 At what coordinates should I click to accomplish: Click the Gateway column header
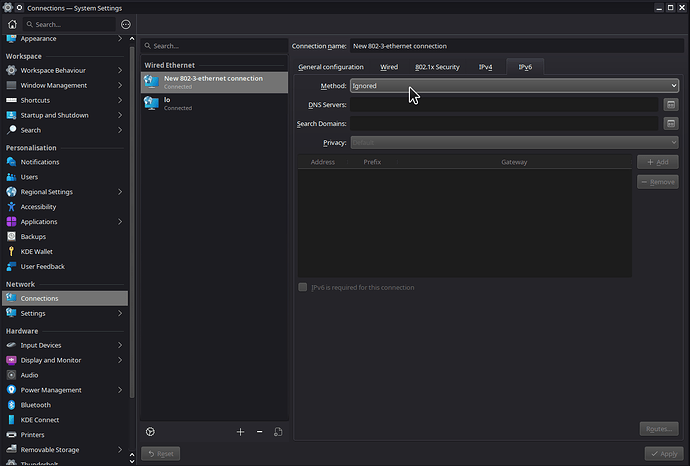coord(514,162)
